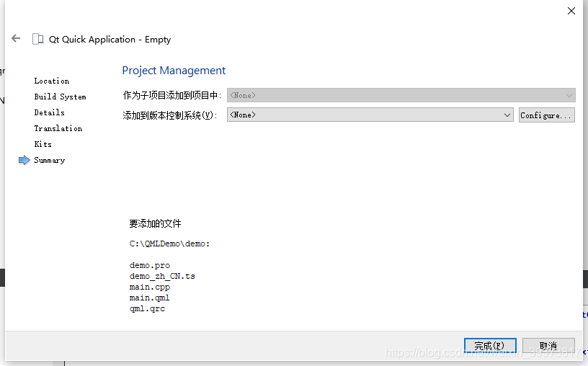This screenshot has width=588, height=366.
Task: Click the demo.pro file name
Action: click(x=150, y=266)
